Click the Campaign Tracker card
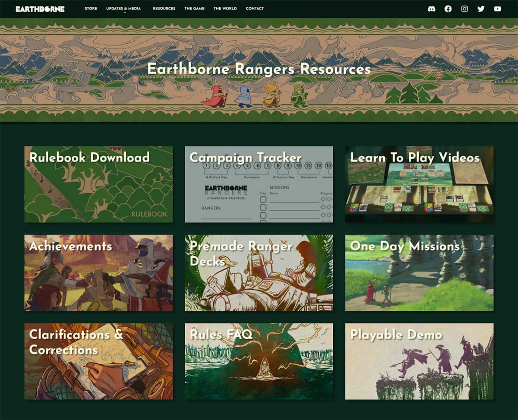The image size is (518, 420). 259,185
